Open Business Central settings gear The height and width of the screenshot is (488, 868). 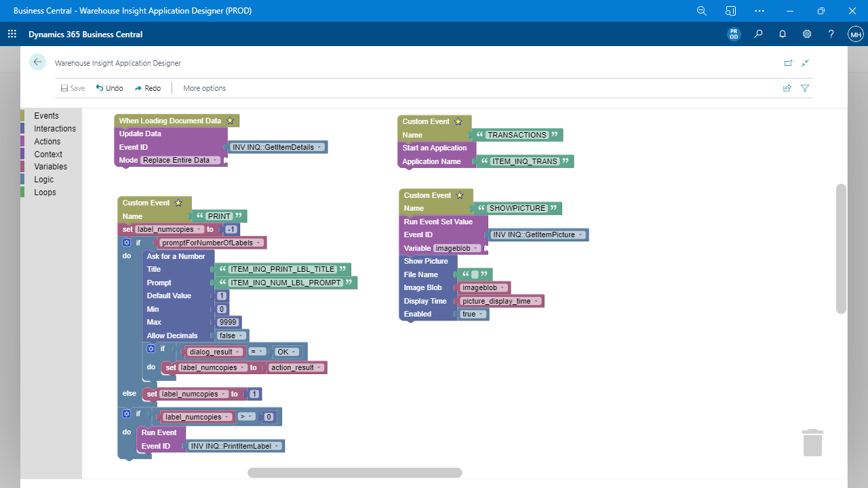pyautogui.click(x=806, y=34)
